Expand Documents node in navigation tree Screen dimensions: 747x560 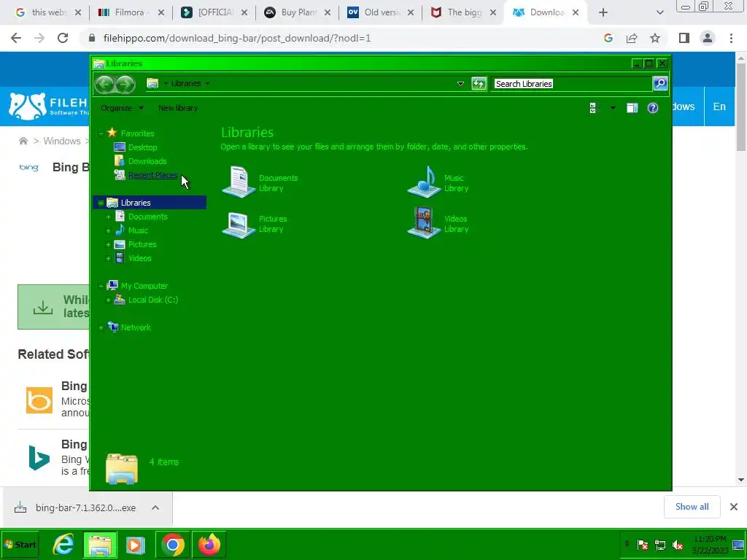point(108,217)
